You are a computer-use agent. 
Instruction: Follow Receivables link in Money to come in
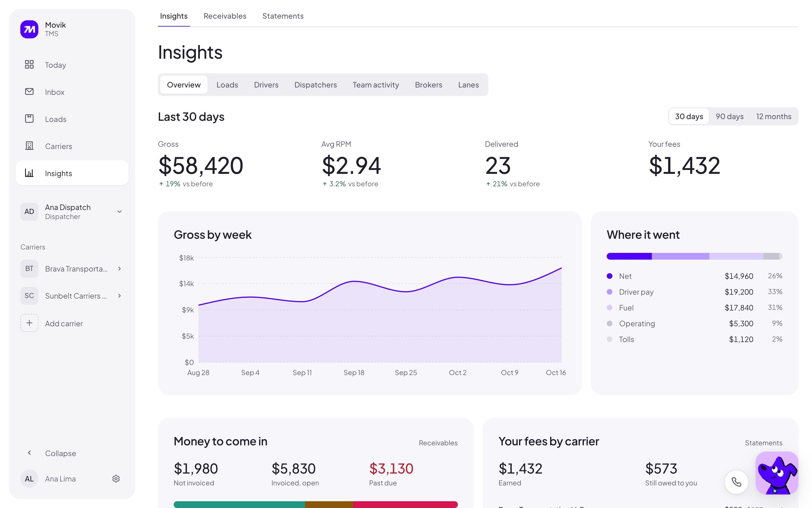438,443
